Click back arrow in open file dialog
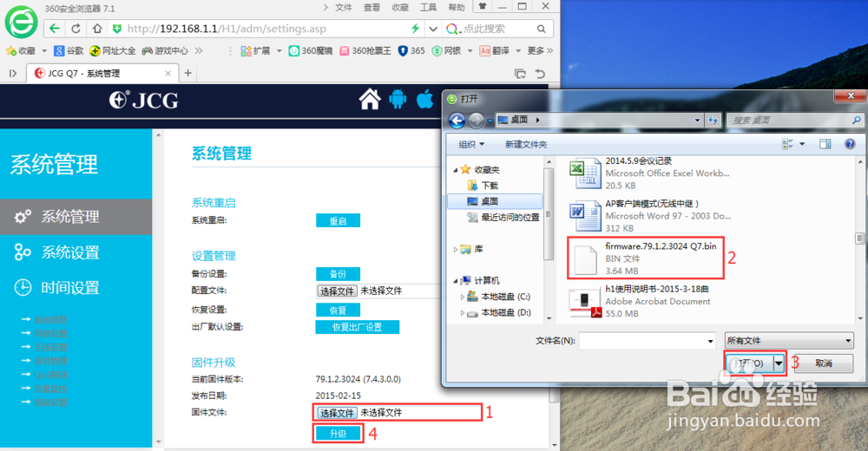Viewport: 868px width, 451px height. [457, 120]
